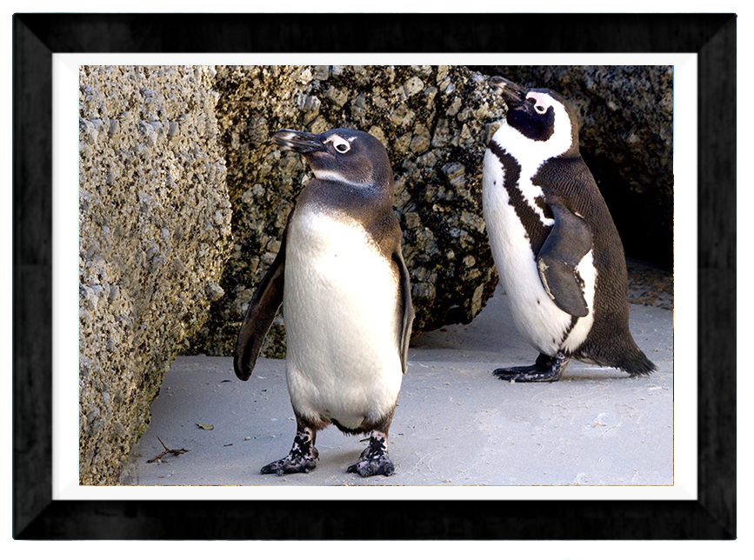Image resolution: width=754 pixels, height=560 pixels.
Task: Click the twig lying on the sand
Action: (x=167, y=452)
